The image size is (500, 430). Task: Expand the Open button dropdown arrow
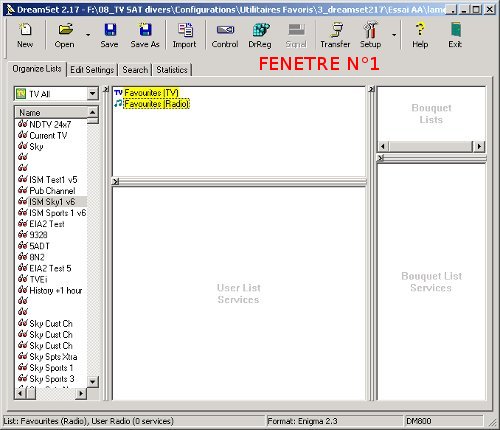(x=88, y=35)
